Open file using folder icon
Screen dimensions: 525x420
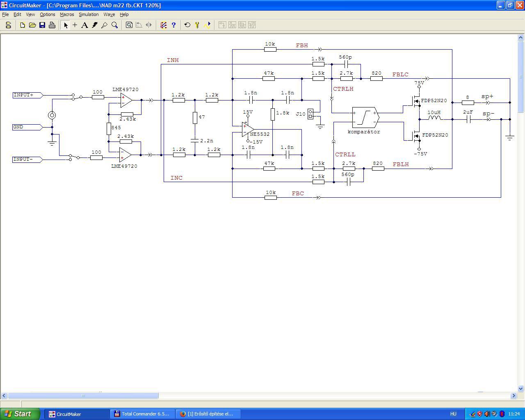click(x=32, y=25)
